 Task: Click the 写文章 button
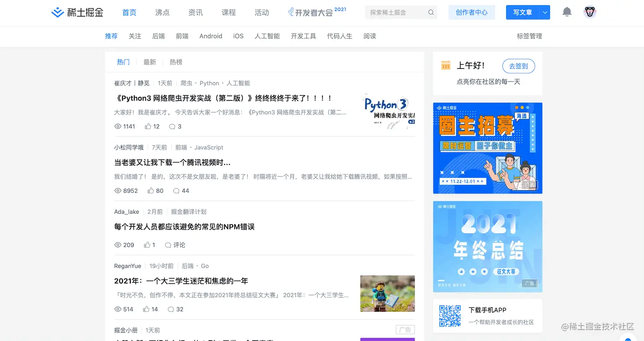coord(523,12)
